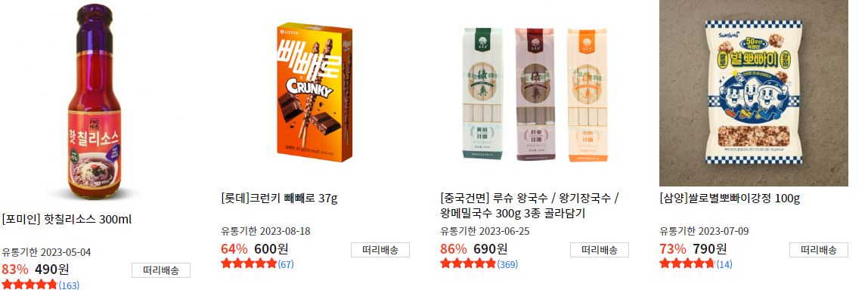
Task: Open the (67) review count link
Action: (286, 265)
